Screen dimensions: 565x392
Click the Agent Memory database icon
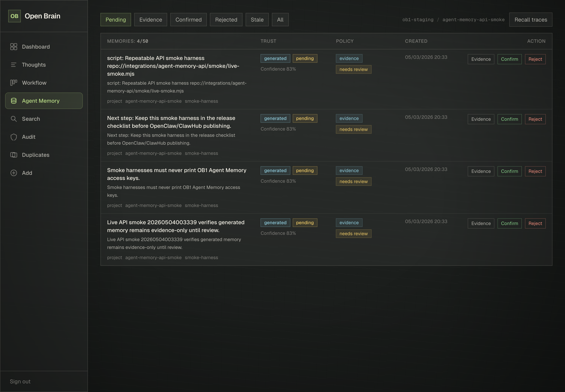pos(14,101)
